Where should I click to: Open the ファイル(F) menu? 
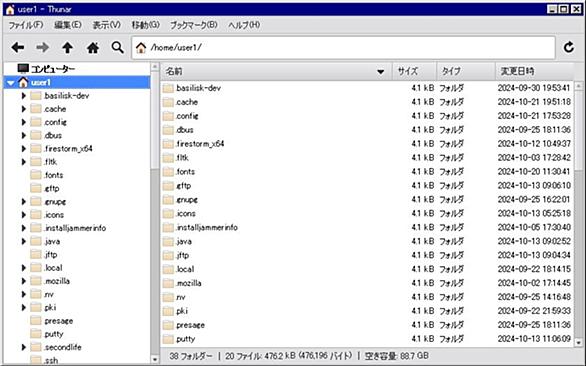26,25
